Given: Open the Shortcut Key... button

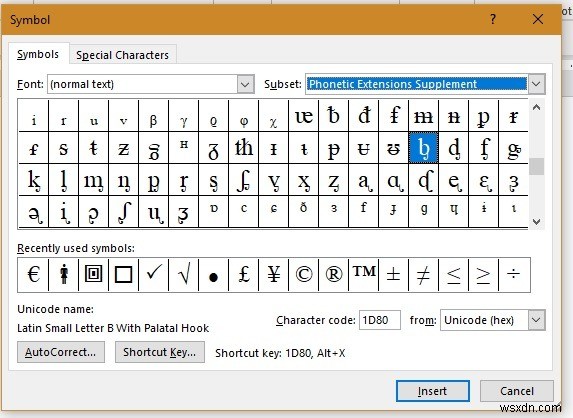Looking at the screenshot, I should point(160,352).
